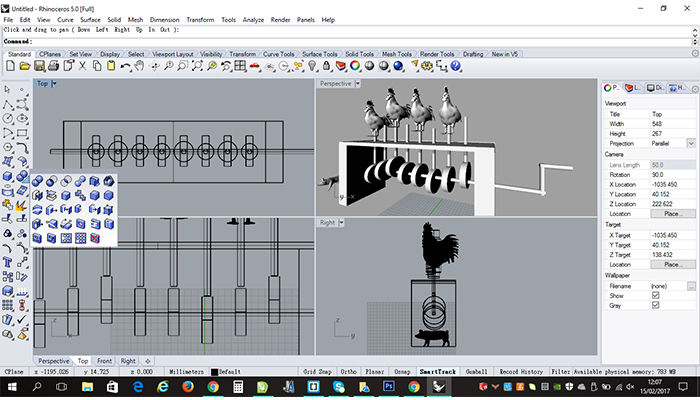Click the Undo arrow icon
700x400 pixels.
tap(125, 66)
